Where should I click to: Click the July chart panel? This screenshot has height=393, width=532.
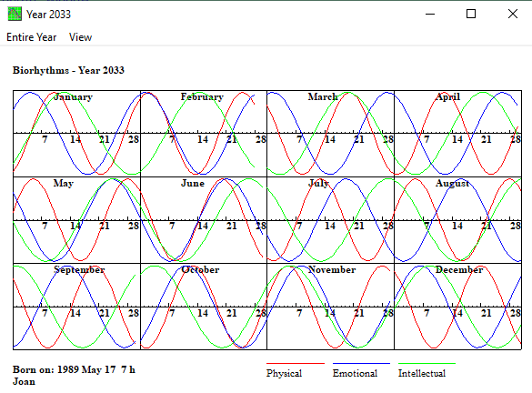tap(330, 220)
